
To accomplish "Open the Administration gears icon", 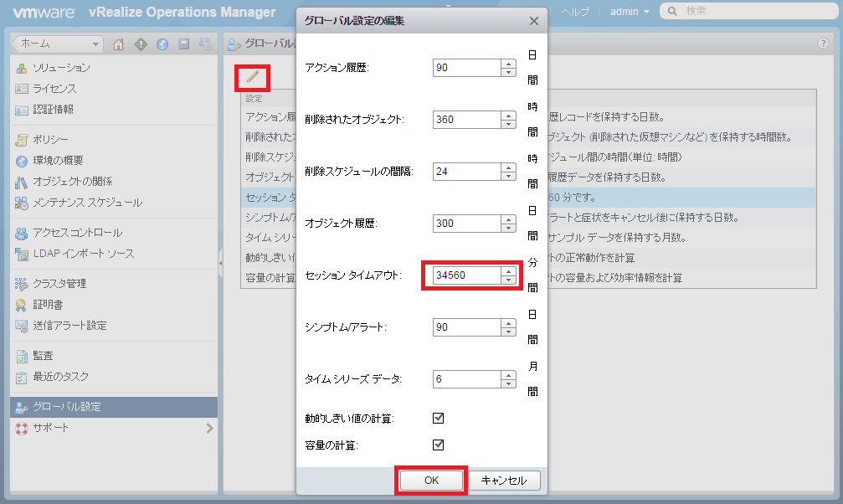I will [x=205, y=44].
